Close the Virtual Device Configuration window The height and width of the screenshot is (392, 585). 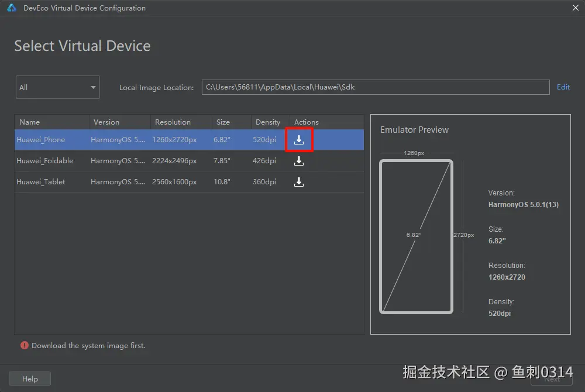point(575,8)
